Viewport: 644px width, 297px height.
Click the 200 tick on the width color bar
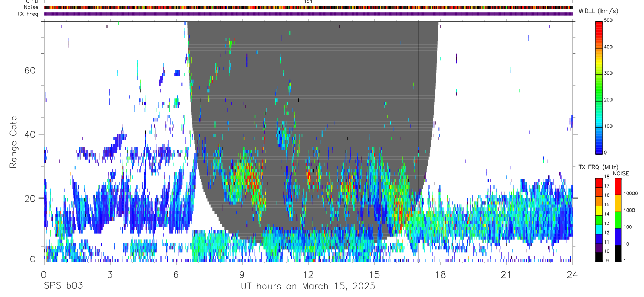click(609, 100)
